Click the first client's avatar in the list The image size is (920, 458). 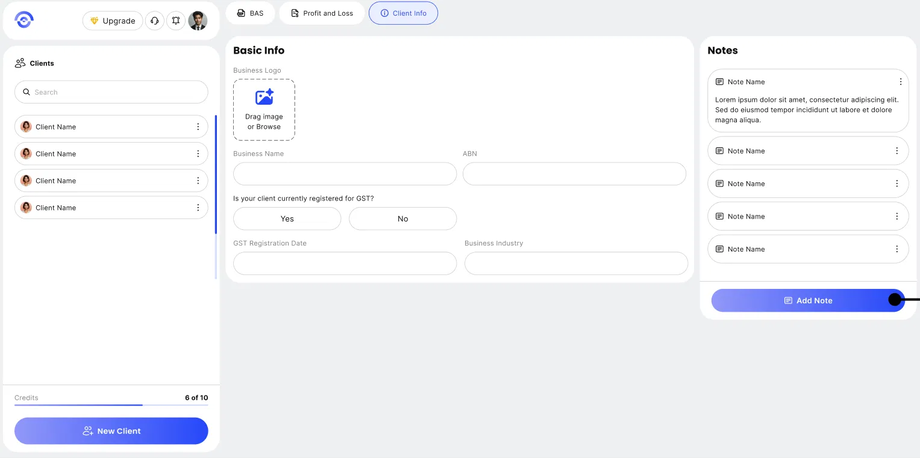coord(26,127)
